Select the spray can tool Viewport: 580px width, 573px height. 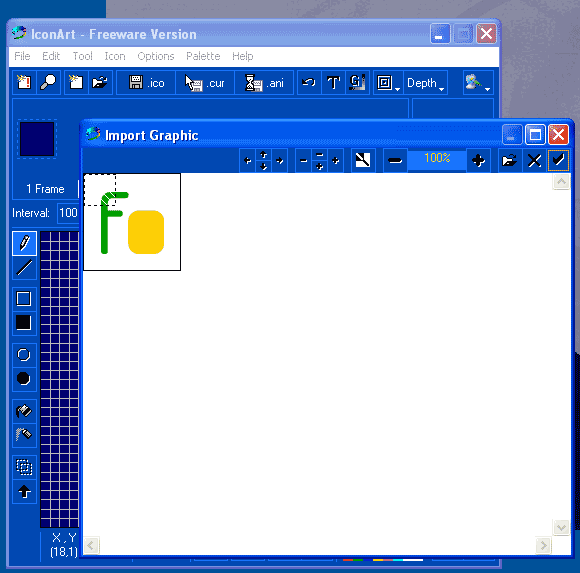(24, 435)
